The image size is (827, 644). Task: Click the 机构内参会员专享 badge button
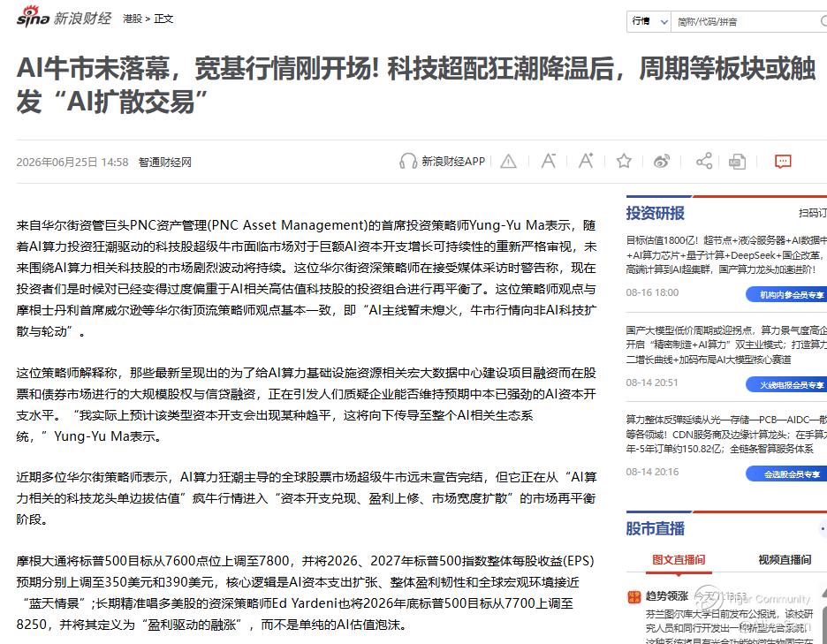pos(788,295)
